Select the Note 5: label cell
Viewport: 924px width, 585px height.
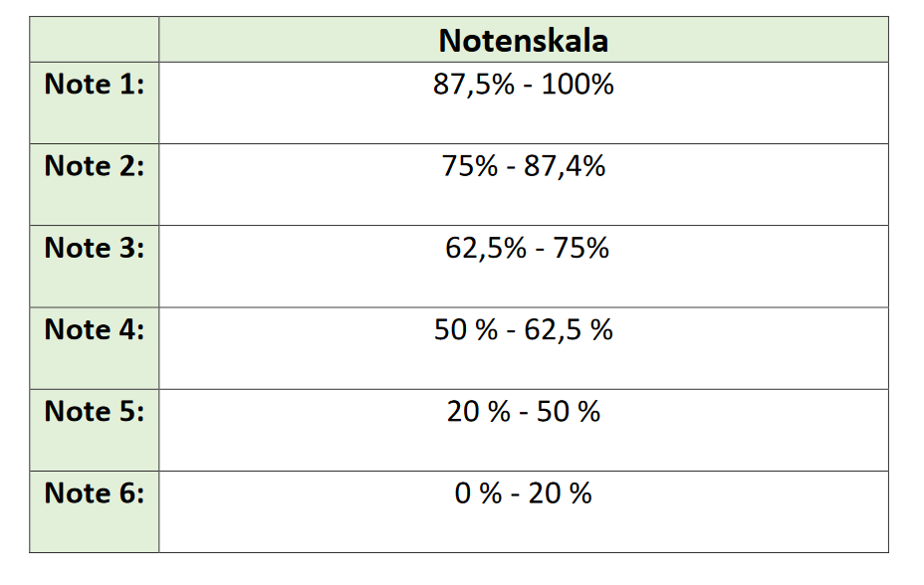point(95,430)
